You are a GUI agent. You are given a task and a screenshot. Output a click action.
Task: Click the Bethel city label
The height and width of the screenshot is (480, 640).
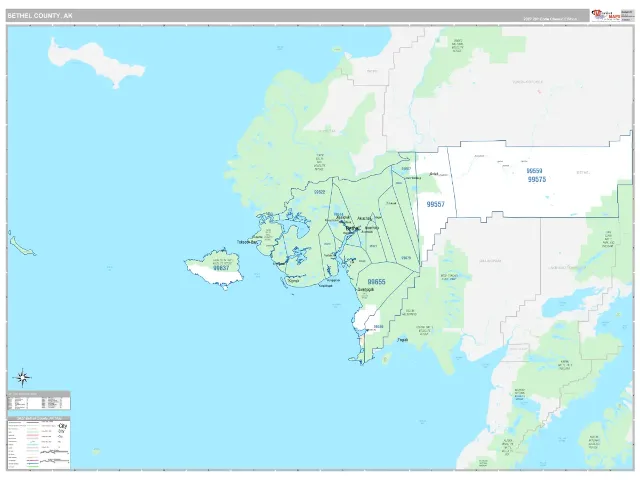click(351, 228)
